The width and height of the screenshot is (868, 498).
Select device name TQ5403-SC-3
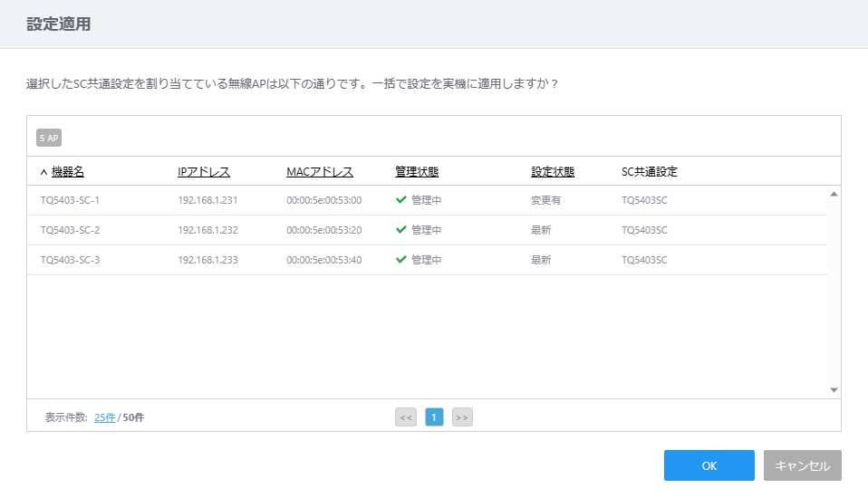point(70,260)
